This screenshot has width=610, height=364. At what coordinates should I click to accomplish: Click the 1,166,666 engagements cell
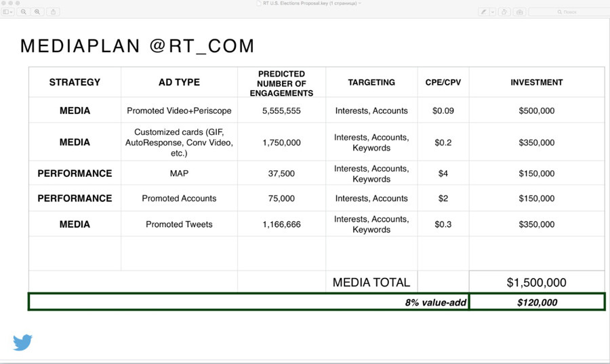tap(281, 224)
